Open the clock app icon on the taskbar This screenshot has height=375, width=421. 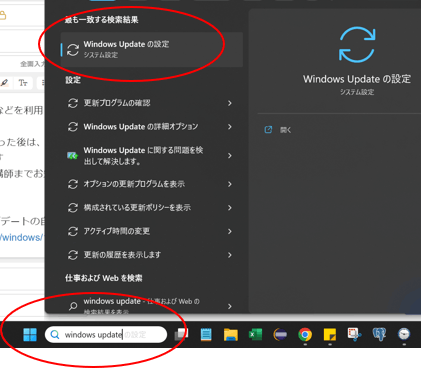pos(404,334)
